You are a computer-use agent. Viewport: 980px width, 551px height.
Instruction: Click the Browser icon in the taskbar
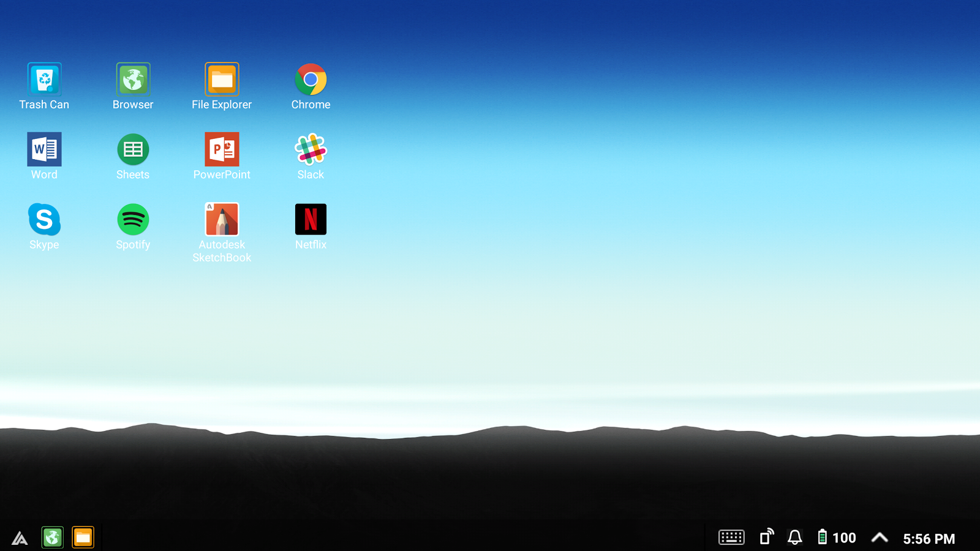pos(53,538)
